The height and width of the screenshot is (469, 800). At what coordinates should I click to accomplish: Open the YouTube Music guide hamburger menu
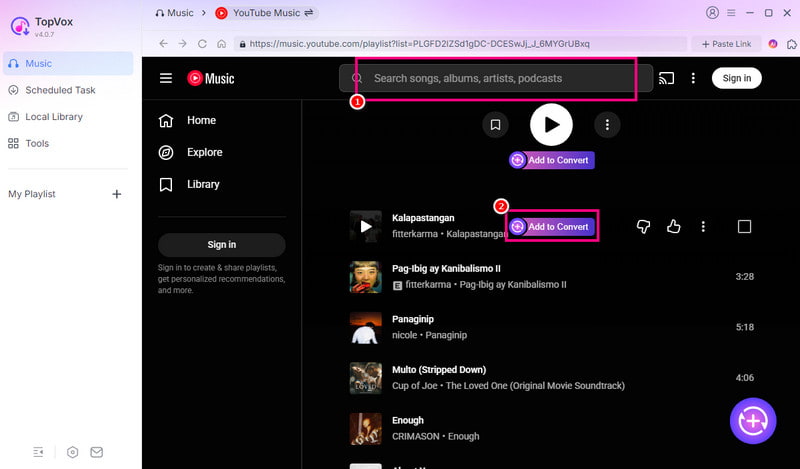click(166, 78)
